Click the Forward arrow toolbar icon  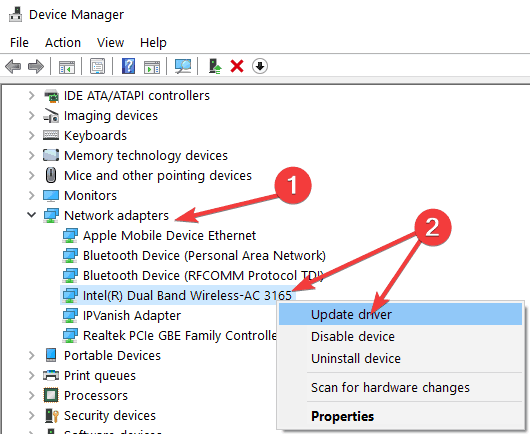pos(36,66)
